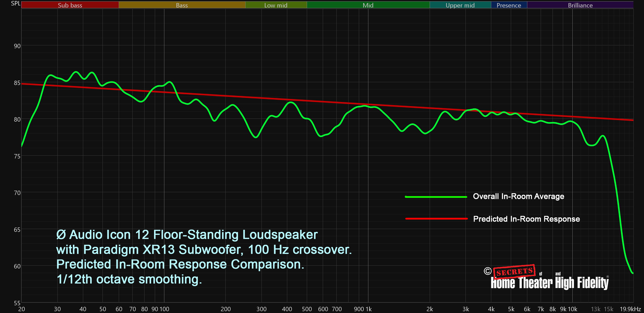Click the Bass frequency band header
This screenshot has width=644, height=313.
pos(182,5)
